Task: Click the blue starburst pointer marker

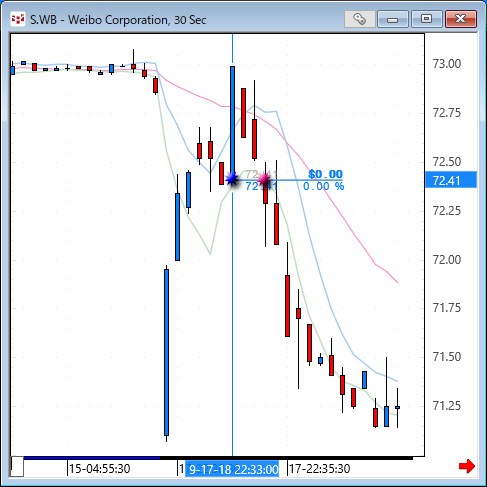Action: pos(232,179)
